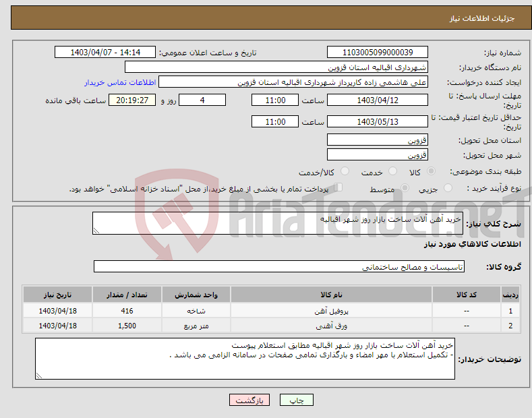Click the واحد شمارش column header

pyautogui.click(x=196, y=295)
